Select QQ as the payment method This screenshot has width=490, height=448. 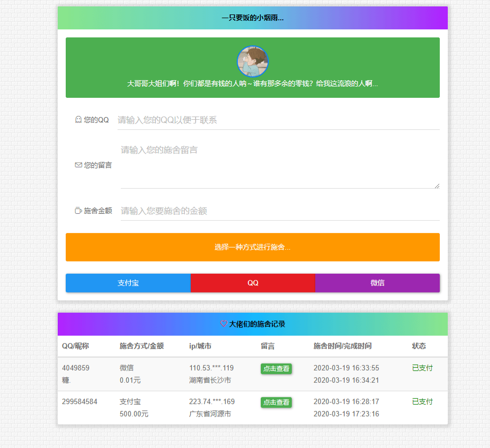252,283
